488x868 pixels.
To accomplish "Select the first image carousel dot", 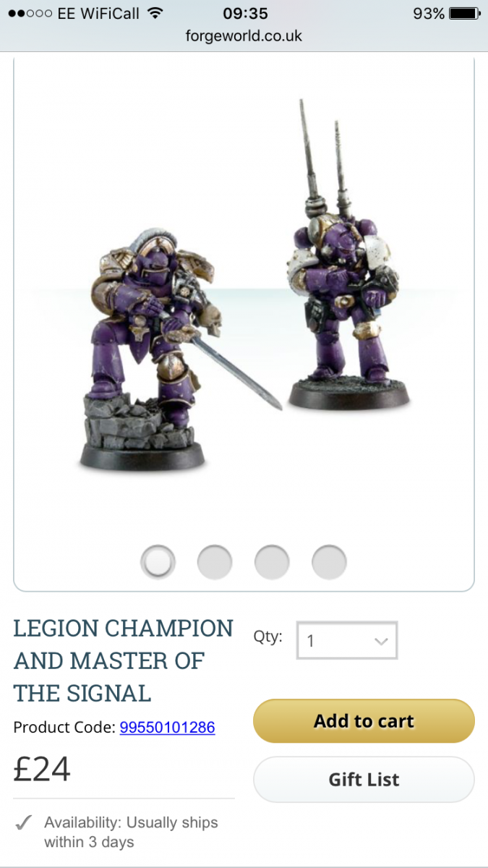I will click(157, 561).
